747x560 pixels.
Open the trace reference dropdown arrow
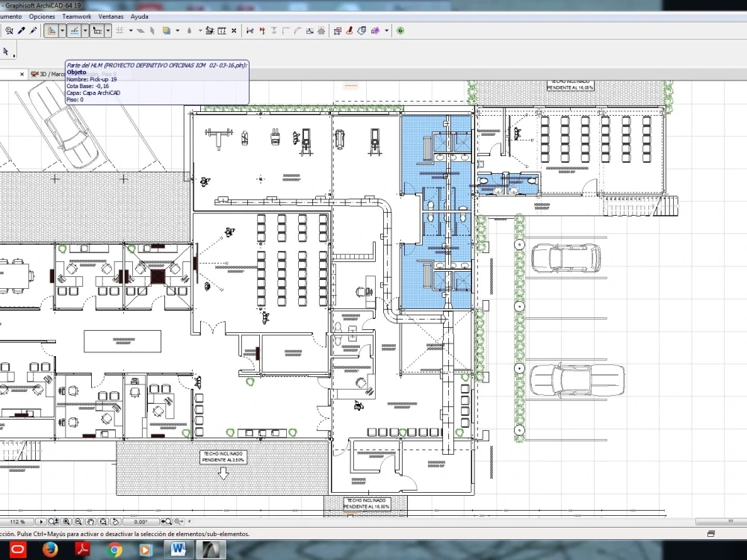click(x=178, y=31)
